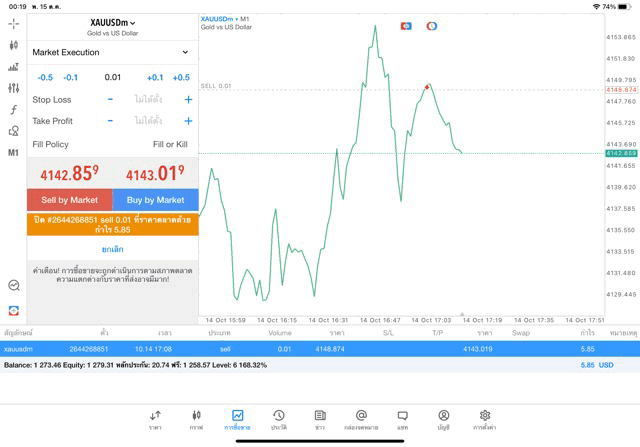Open the account profile tab
Viewport: 640px width, 447px height.
tap(443, 420)
